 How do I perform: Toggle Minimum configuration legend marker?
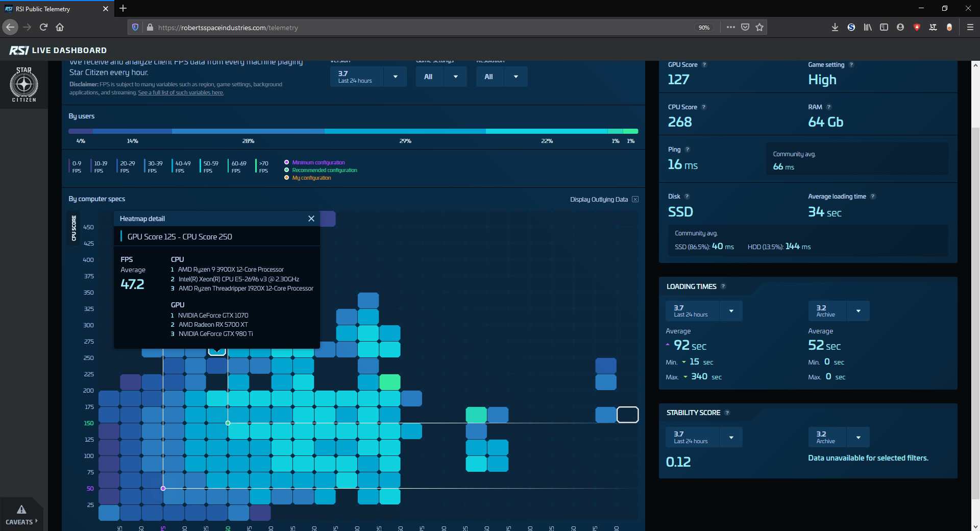[x=287, y=162]
